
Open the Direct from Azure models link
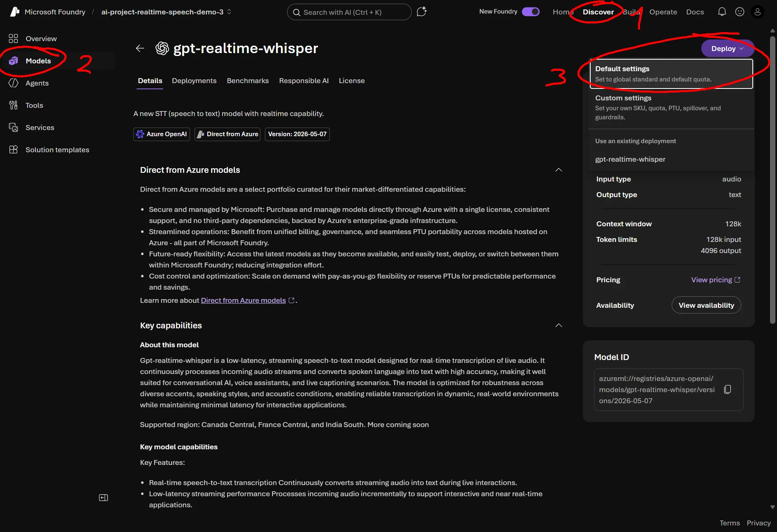[243, 300]
